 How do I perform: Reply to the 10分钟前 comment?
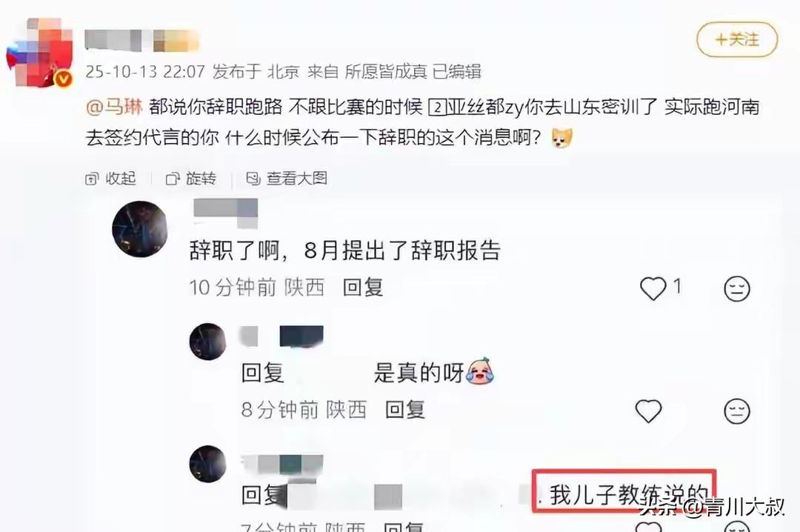click(x=363, y=287)
